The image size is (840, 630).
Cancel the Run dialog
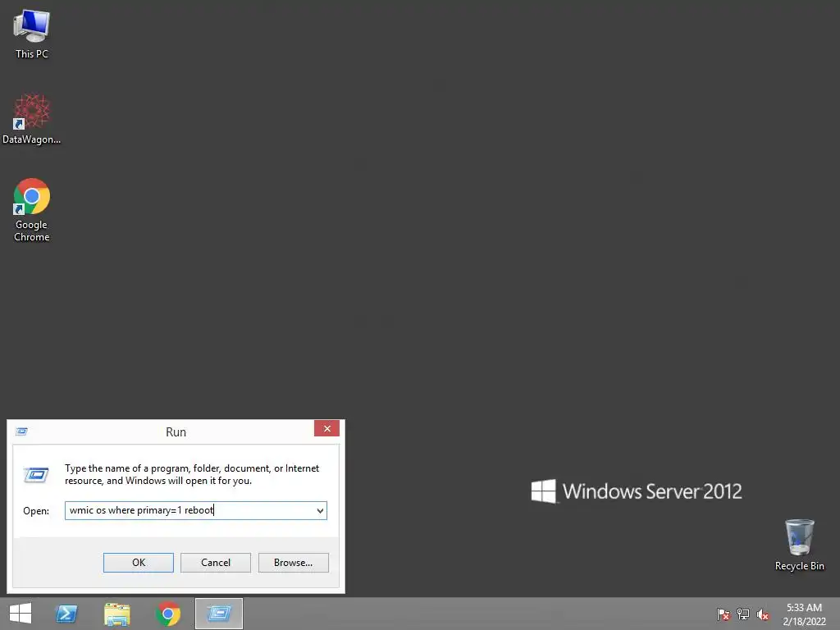[x=216, y=563]
